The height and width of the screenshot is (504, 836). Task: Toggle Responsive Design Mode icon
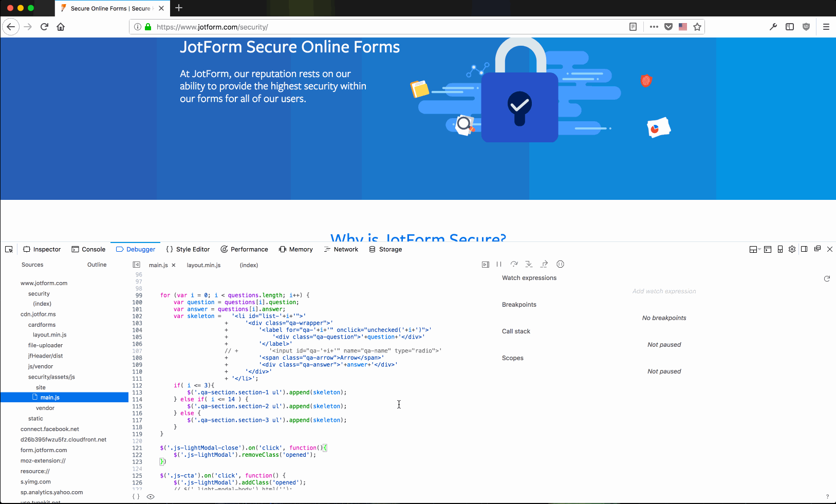point(780,249)
